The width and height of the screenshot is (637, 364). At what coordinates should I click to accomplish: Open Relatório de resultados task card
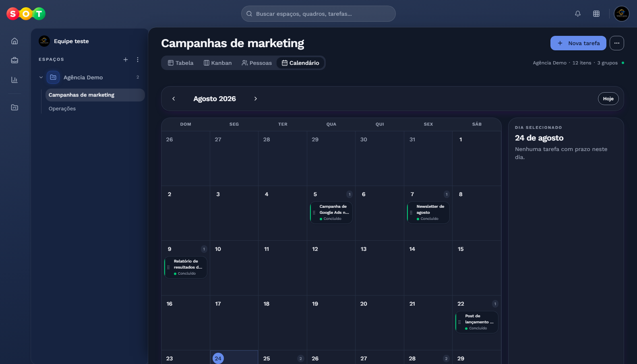(x=186, y=267)
